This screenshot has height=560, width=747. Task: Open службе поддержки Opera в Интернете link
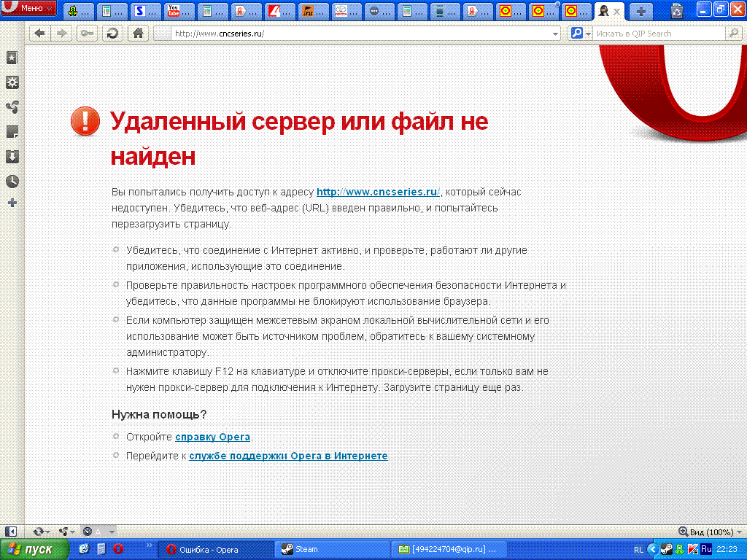click(x=288, y=456)
